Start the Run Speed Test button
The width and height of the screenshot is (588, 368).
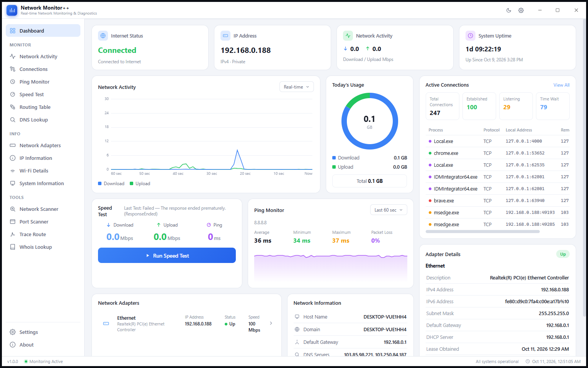click(x=167, y=255)
